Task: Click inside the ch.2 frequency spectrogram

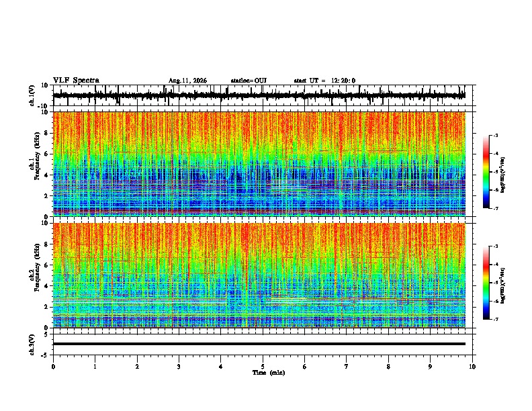Action: point(259,275)
